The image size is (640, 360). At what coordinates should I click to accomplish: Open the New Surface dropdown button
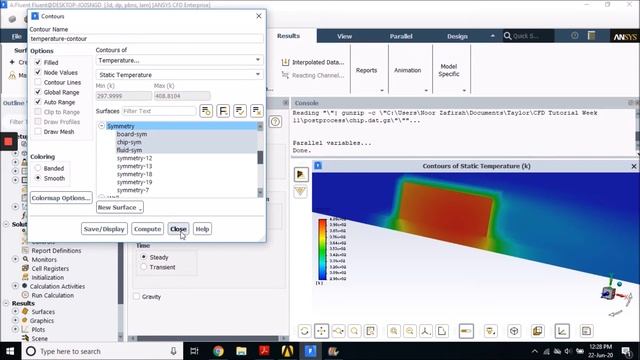coord(120,207)
